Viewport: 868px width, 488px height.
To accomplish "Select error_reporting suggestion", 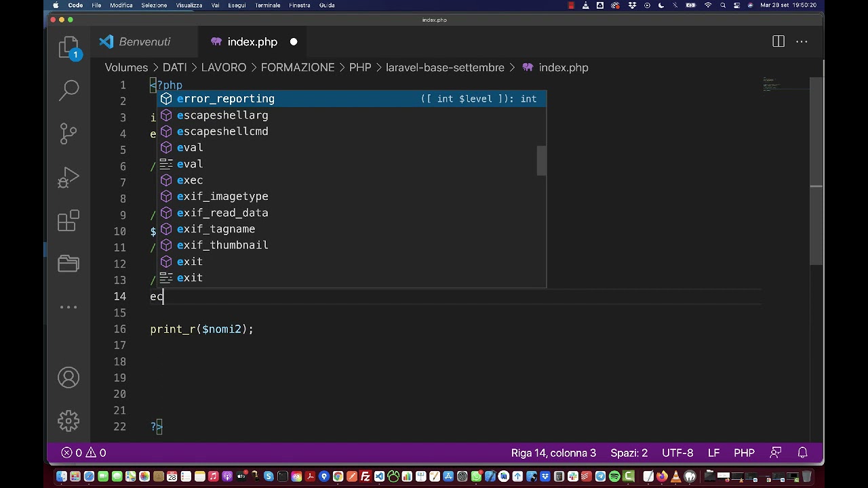I will (352, 99).
